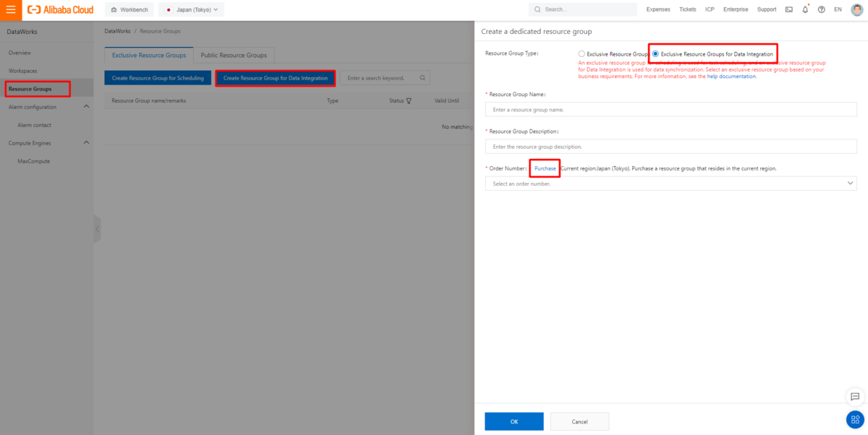Click the Valid Until column header
Screen dimensions: 868x435
point(447,101)
